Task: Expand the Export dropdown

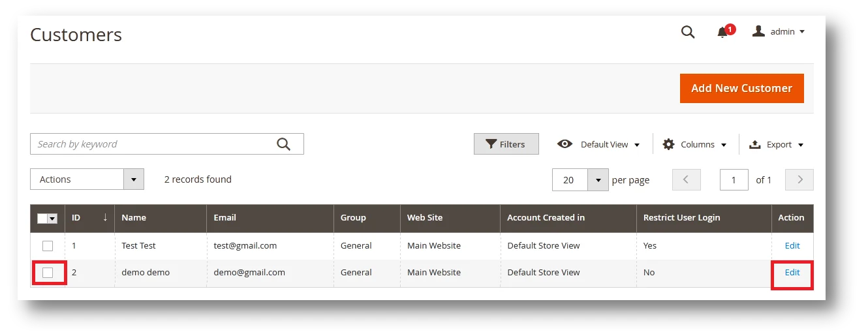Action: [776, 144]
